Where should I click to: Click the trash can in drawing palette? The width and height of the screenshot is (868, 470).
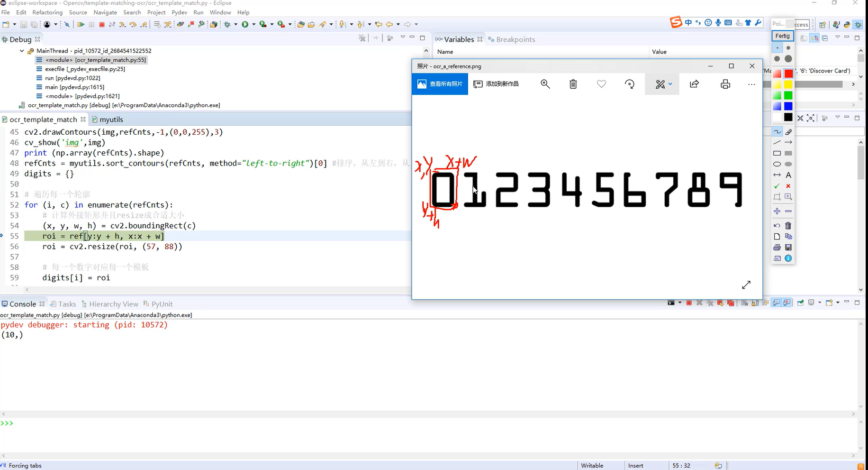click(x=788, y=226)
